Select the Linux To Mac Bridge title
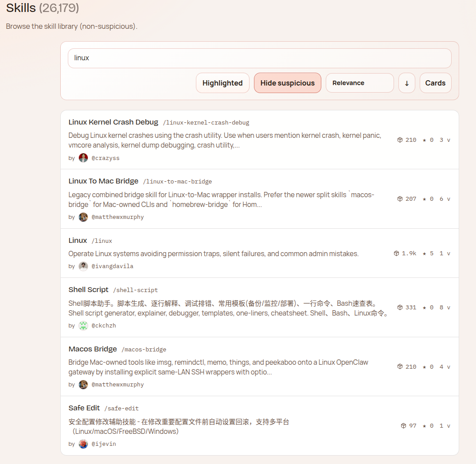Viewport: 476px width, 464px height. (103, 181)
